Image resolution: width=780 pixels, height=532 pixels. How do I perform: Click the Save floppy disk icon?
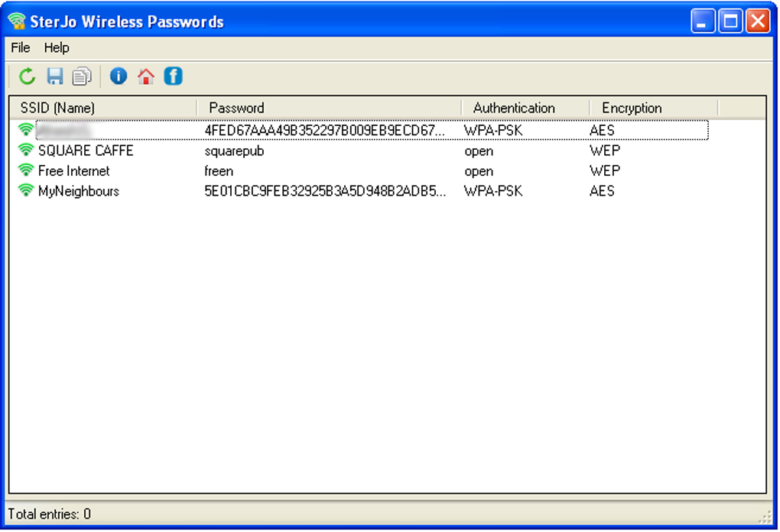55,76
